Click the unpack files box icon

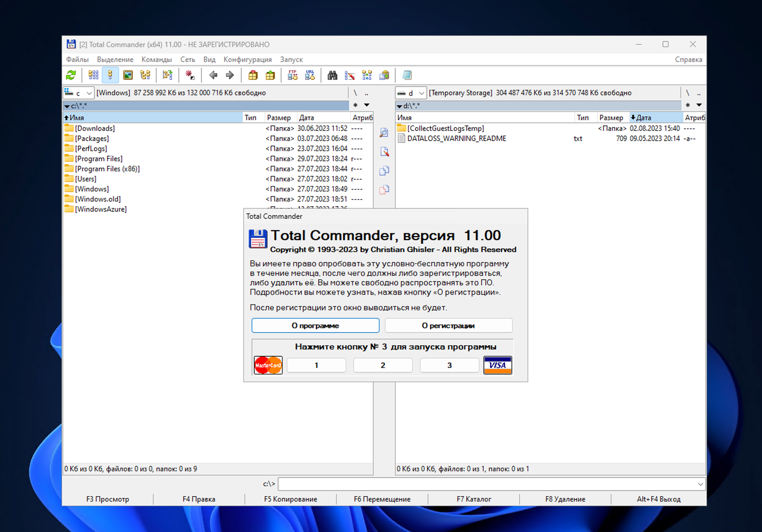click(x=270, y=75)
